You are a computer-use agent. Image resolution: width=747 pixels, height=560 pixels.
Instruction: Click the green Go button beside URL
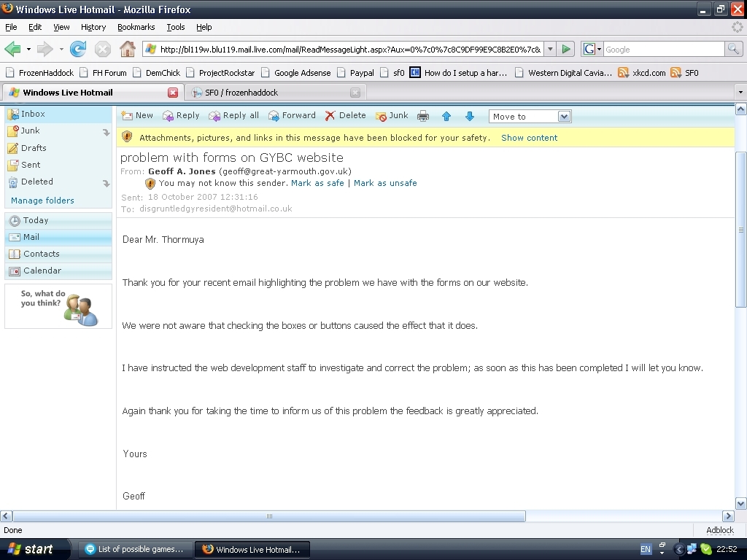click(x=565, y=49)
